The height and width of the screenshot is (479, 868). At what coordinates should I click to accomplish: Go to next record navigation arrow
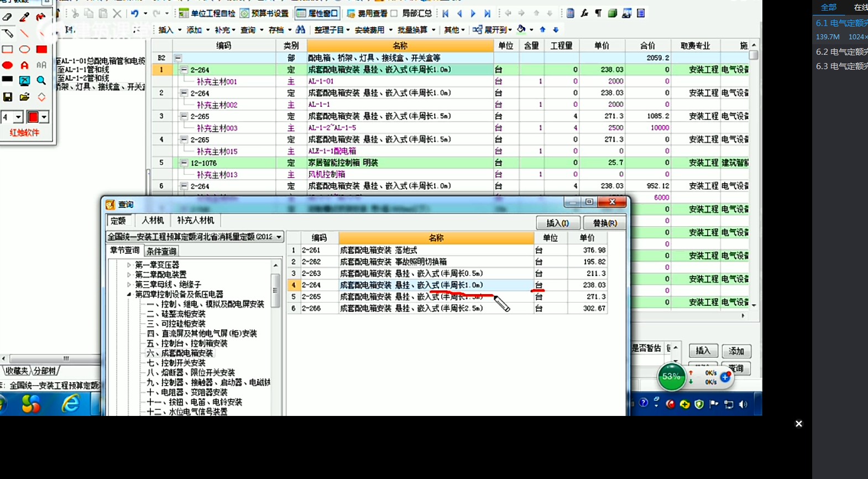point(473,13)
